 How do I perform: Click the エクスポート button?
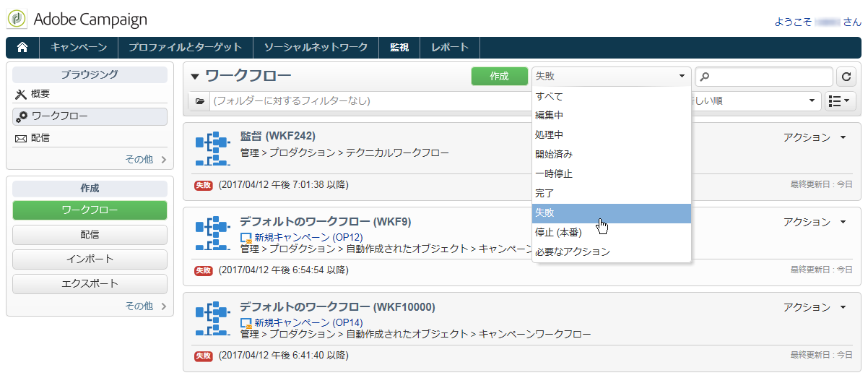coord(90,284)
